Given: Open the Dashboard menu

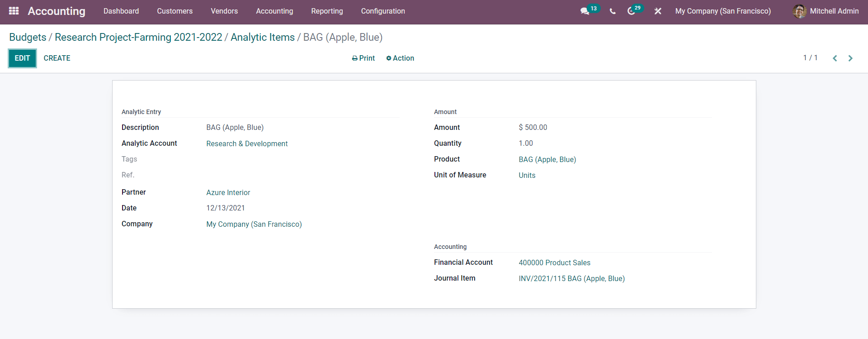Looking at the screenshot, I should [121, 11].
